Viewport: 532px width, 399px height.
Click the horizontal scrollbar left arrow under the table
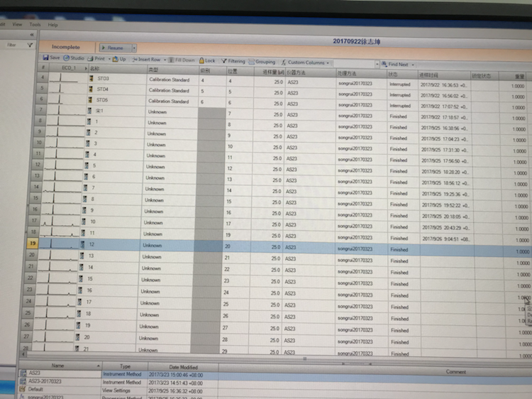click(23, 354)
